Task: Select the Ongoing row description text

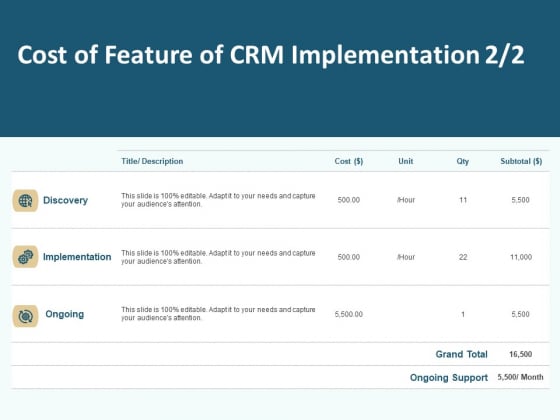Action: point(218,314)
